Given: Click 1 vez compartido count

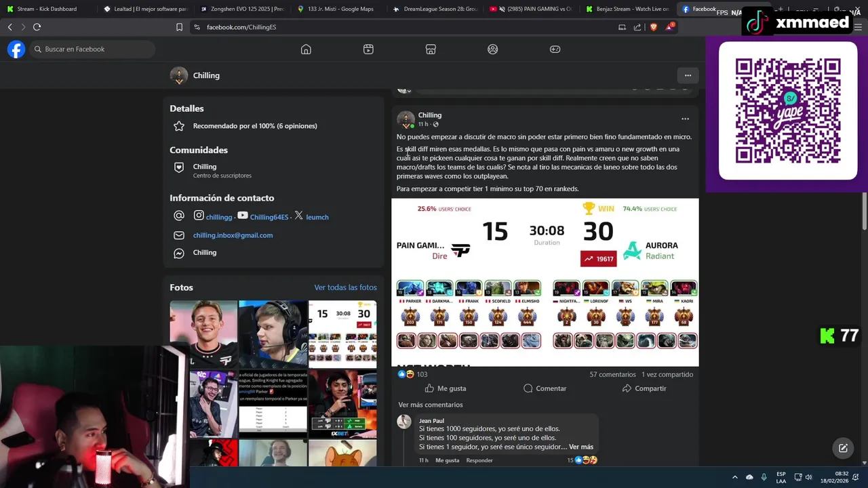Looking at the screenshot, I should pos(667,374).
